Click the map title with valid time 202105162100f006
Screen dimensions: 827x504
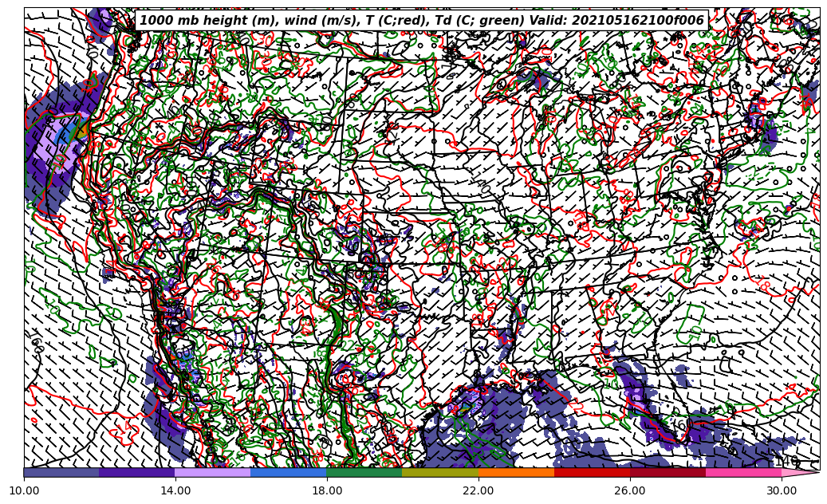click(422, 21)
